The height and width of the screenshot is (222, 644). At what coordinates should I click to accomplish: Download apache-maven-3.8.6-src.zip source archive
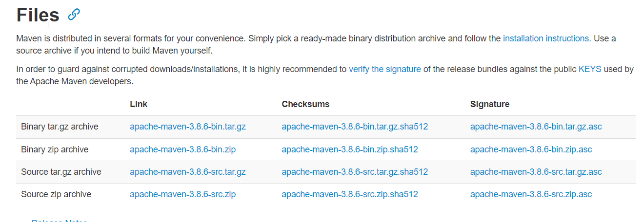pyautogui.click(x=182, y=194)
